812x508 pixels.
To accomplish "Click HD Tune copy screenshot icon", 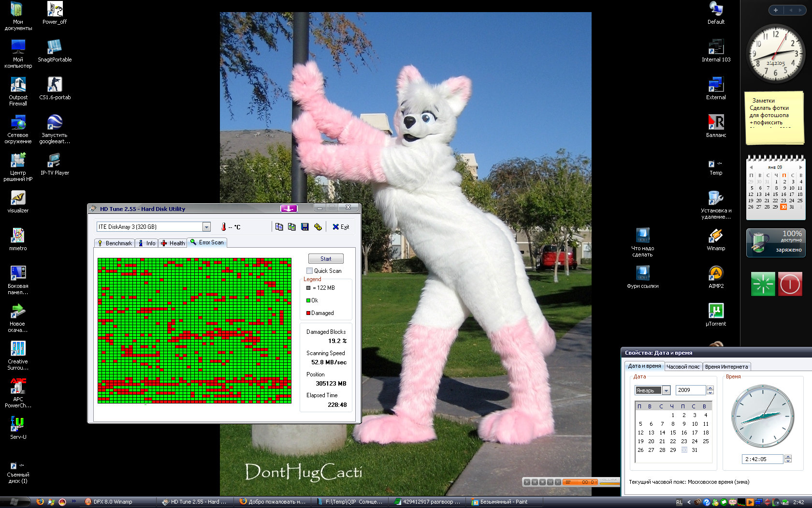I will (291, 227).
